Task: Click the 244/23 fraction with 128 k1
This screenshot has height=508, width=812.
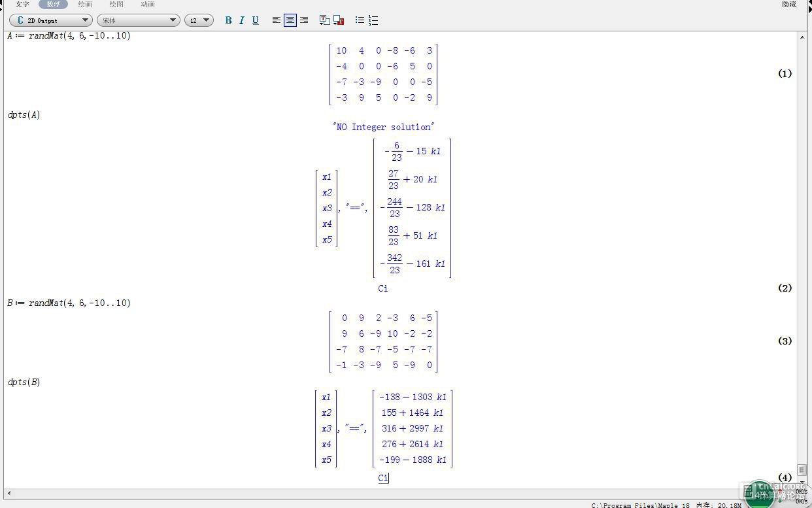Action: pos(413,208)
